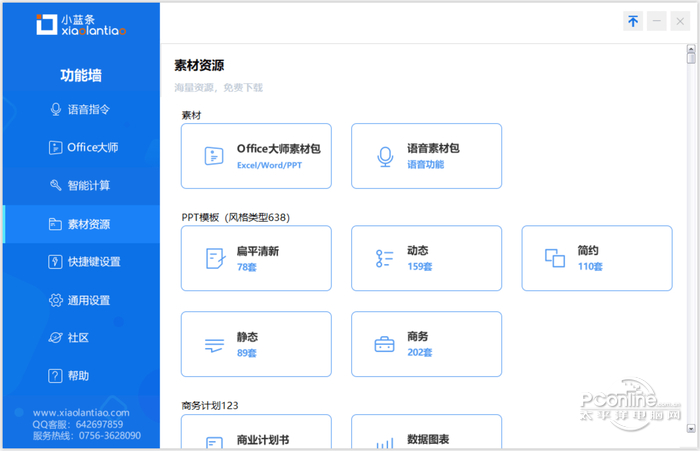The height and width of the screenshot is (451, 700).
Task: Click the pin-to-top arrow icon in title bar
Action: coord(633,21)
